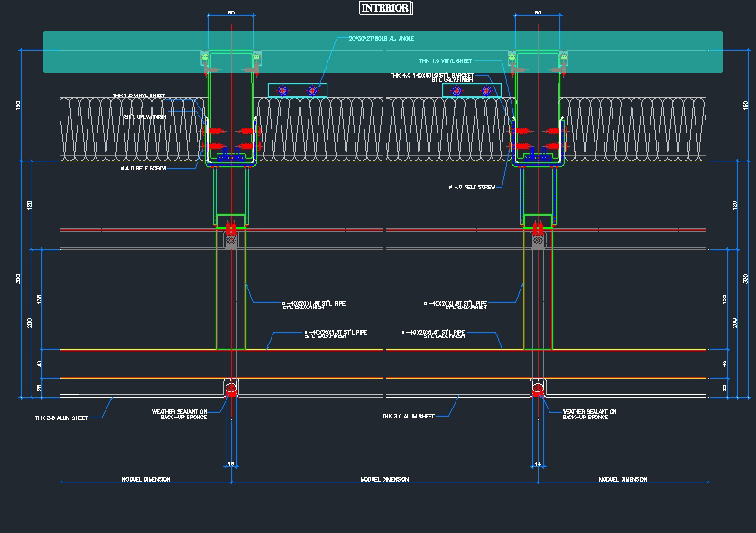Select the AL. ANGLE annotation text
Image resolution: width=756 pixels, height=533 pixels.
pyautogui.click(x=376, y=38)
